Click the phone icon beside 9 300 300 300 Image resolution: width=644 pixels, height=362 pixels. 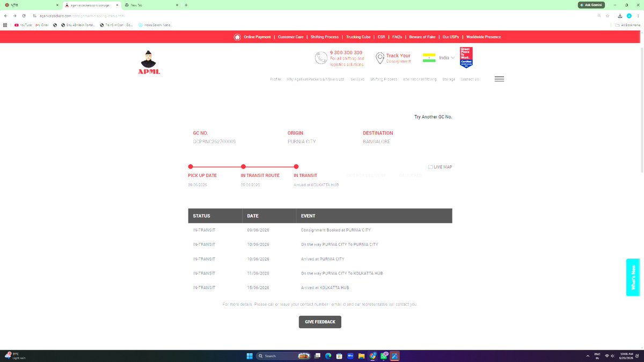point(321,58)
